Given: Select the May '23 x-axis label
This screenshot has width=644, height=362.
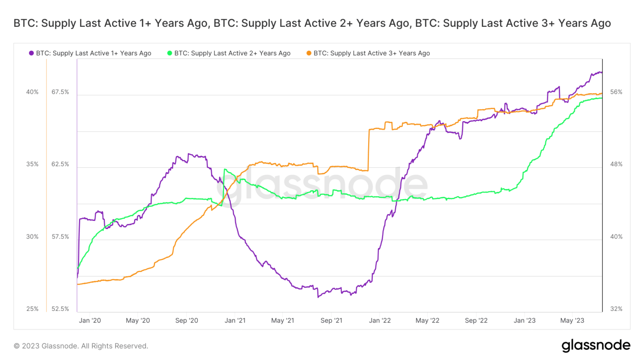Looking at the screenshot, I should [572, 321].
